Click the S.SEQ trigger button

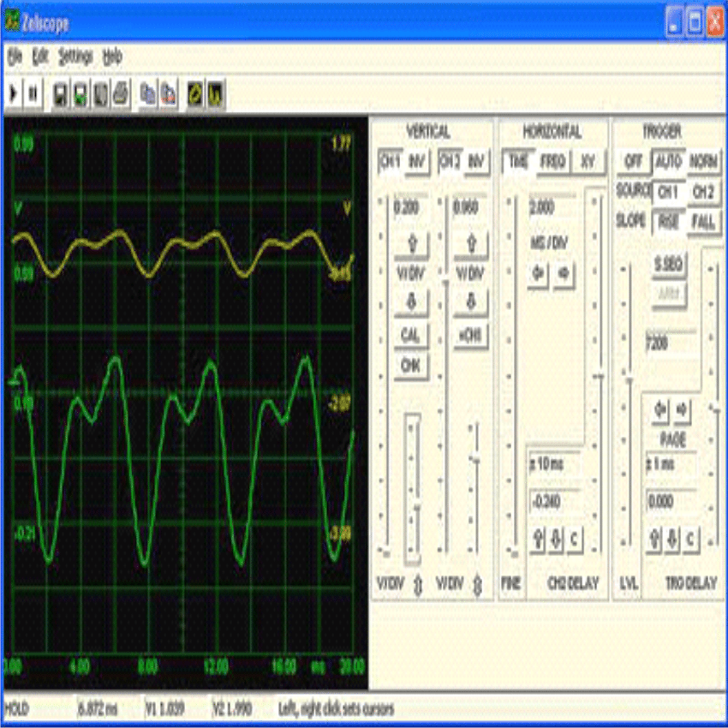(668, 265)
